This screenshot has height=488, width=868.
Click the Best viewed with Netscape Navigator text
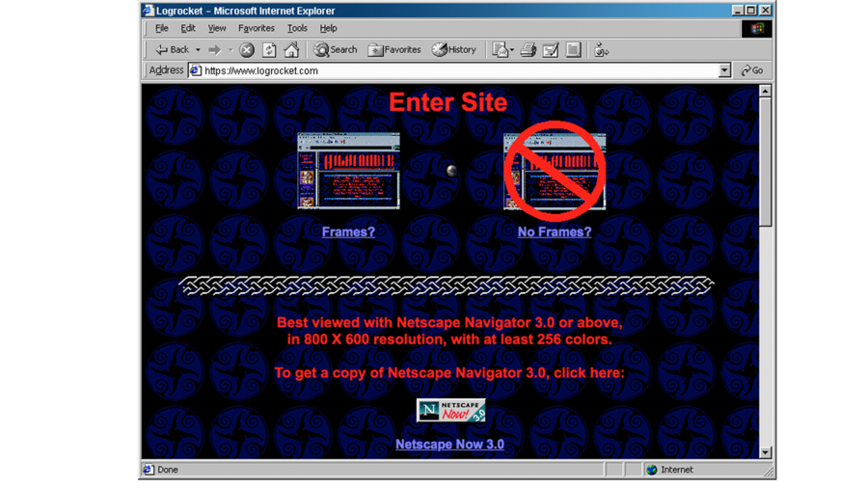click(449, 331)
